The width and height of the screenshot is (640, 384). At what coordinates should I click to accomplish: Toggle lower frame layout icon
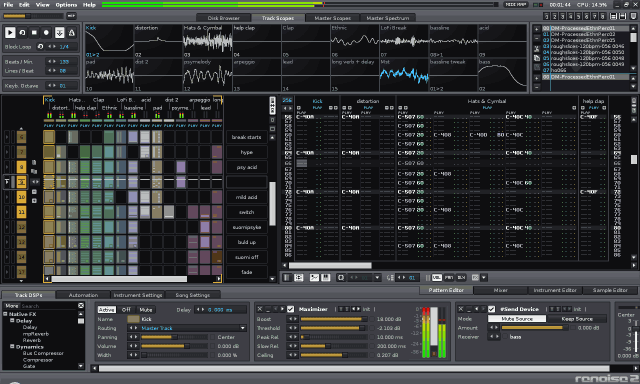[x=622, y=16]
